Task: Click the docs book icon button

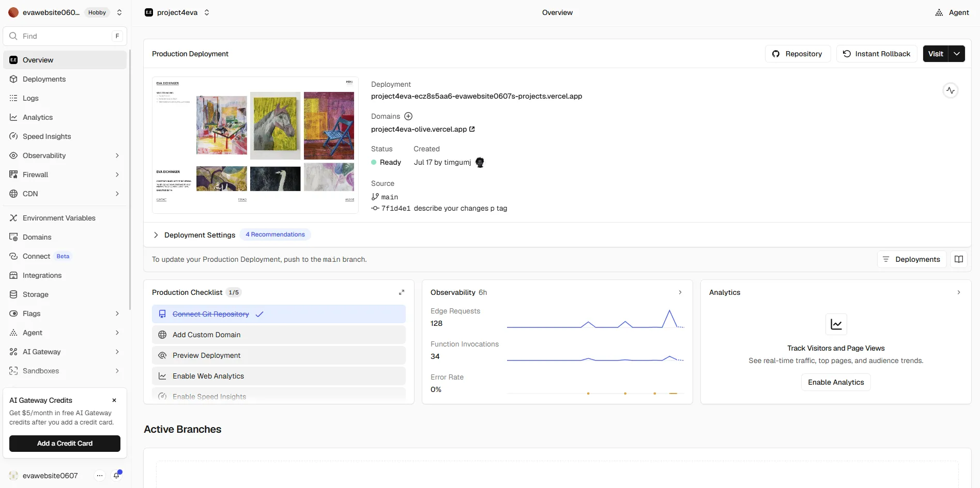Action: pyautogui.click(x=959, y=259)
